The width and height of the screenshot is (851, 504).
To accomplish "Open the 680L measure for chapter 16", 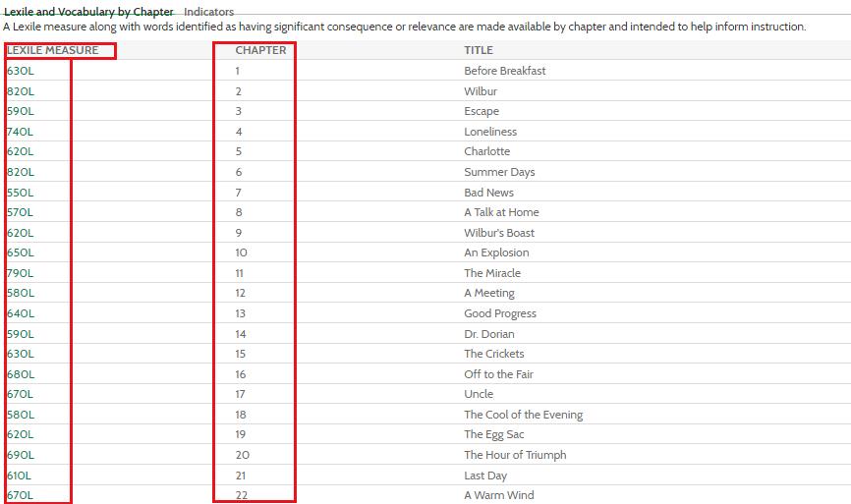I will [20, 374].
